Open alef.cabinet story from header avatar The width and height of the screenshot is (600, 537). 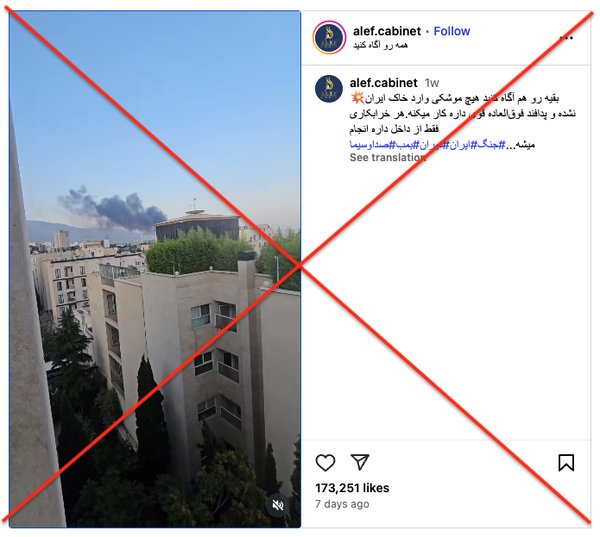pos(329,38)
